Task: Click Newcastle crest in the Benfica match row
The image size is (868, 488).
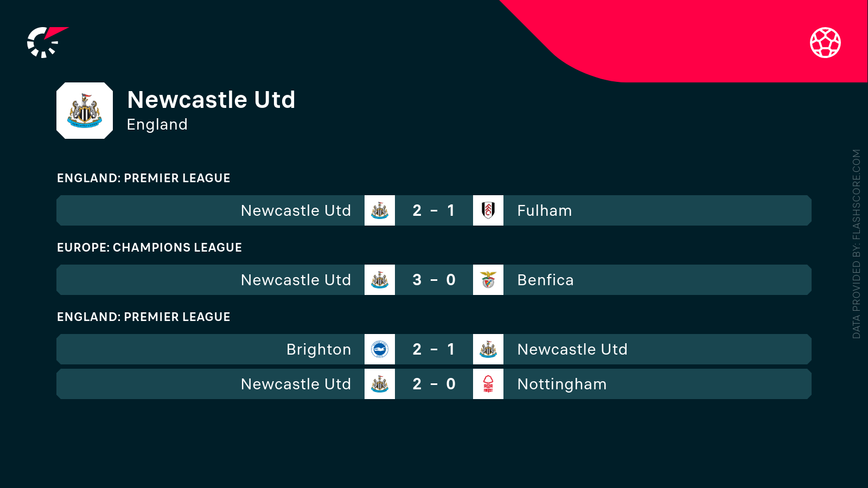Action: 380,280
